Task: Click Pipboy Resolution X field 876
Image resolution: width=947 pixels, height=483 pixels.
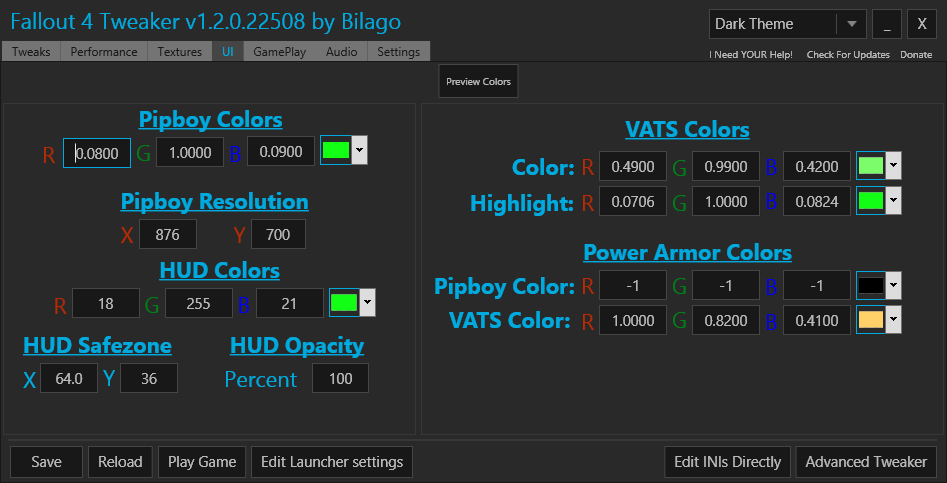Action: (167, 234)
